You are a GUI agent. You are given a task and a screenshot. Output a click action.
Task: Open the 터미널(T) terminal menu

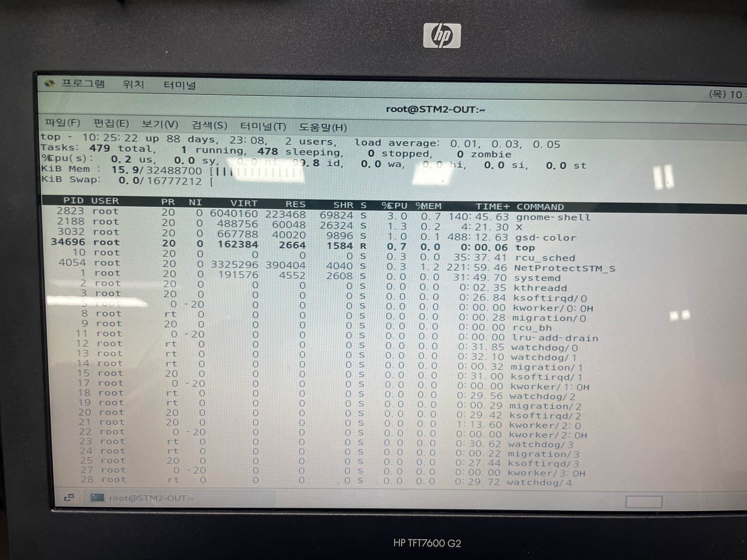263,126
